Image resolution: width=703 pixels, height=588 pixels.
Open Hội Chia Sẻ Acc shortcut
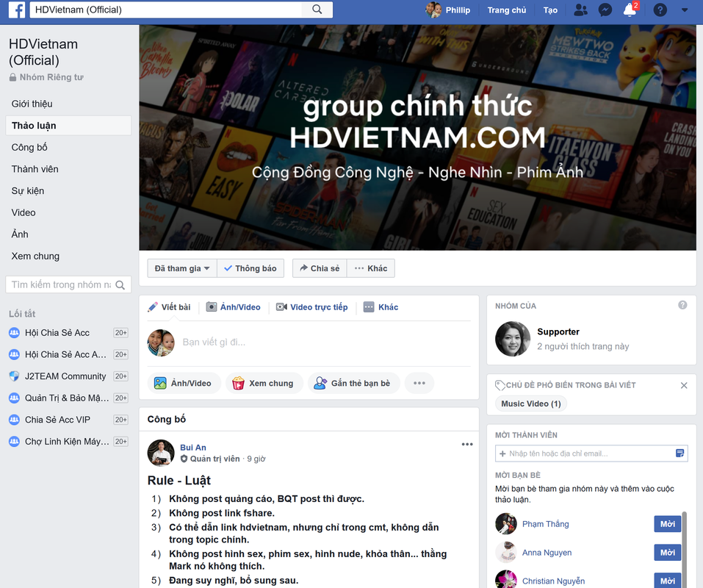[x=57, y=333]
